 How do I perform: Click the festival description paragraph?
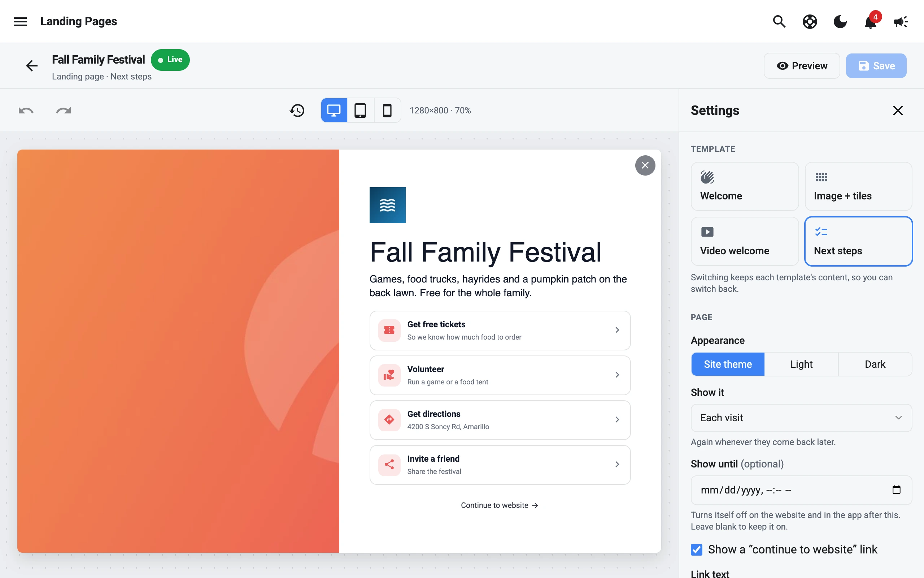point(498,286)
